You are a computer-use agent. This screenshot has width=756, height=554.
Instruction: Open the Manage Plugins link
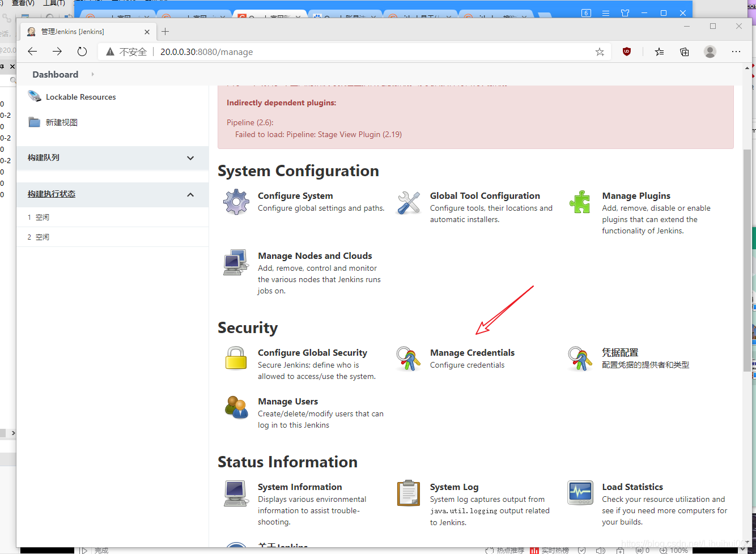coord(636,196)
